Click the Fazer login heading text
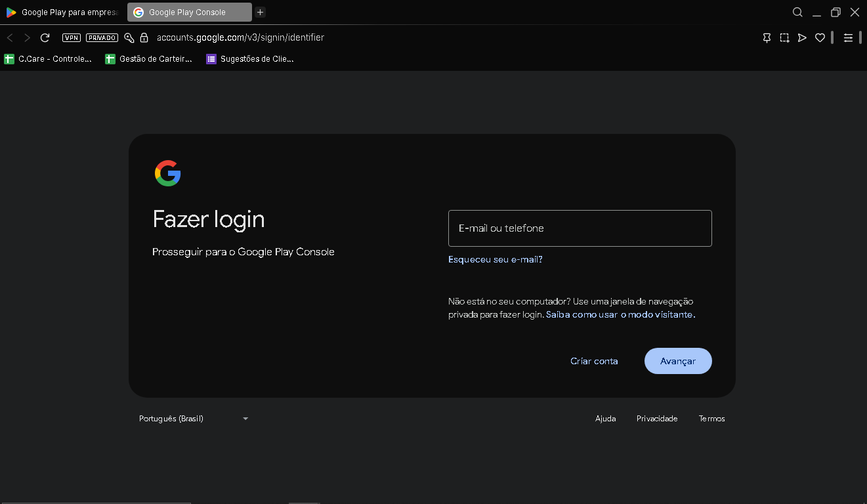The image size is (867, 504). pos(209,219)
